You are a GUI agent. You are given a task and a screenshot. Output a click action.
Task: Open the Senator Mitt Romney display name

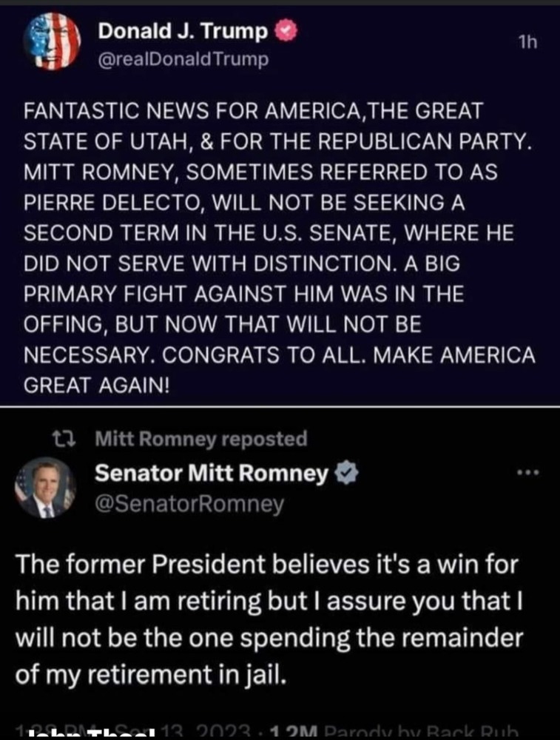(x=212, y=474)
